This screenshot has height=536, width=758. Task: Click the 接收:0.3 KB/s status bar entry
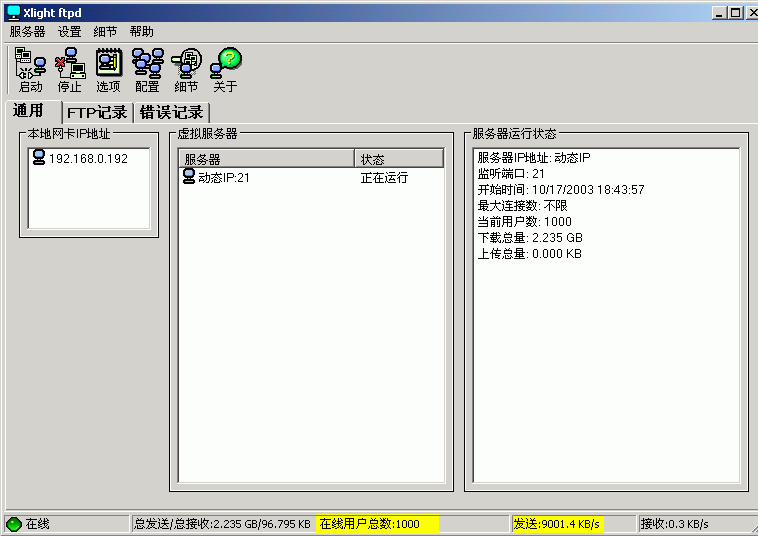674,524
